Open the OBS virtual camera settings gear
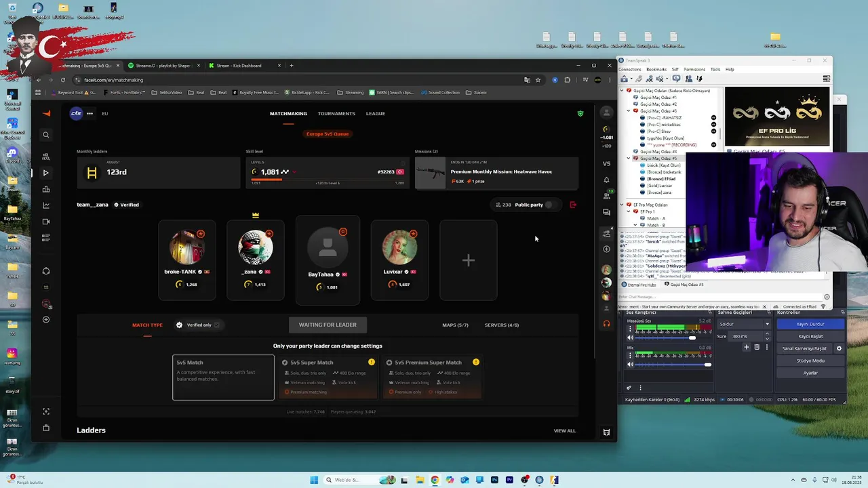This screenshot has width=868, height=488. [839, 348]
